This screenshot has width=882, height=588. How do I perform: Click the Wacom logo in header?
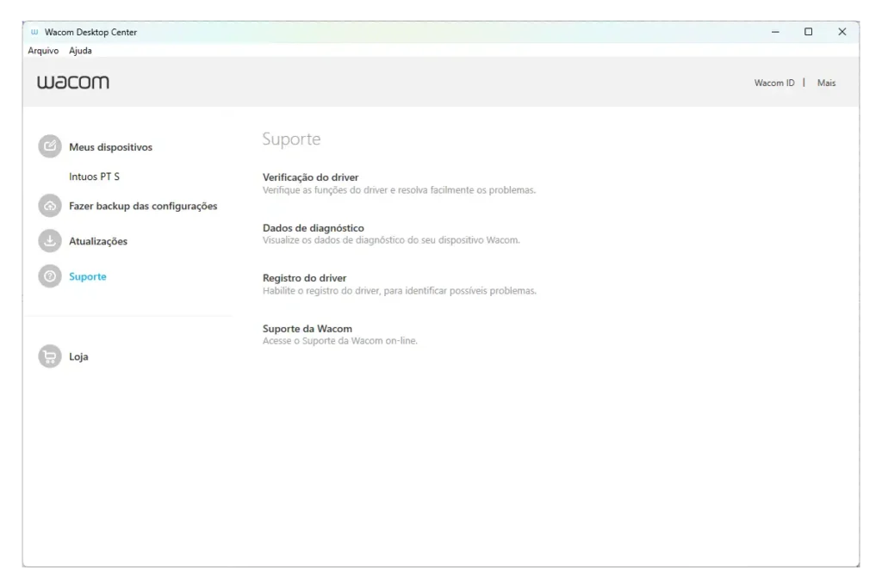(73, 83)
